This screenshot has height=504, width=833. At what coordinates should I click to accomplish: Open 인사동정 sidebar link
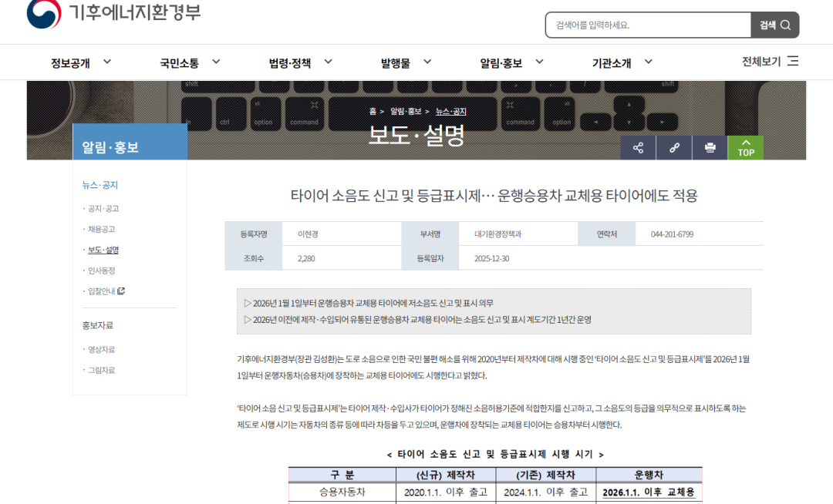(102, 270)
